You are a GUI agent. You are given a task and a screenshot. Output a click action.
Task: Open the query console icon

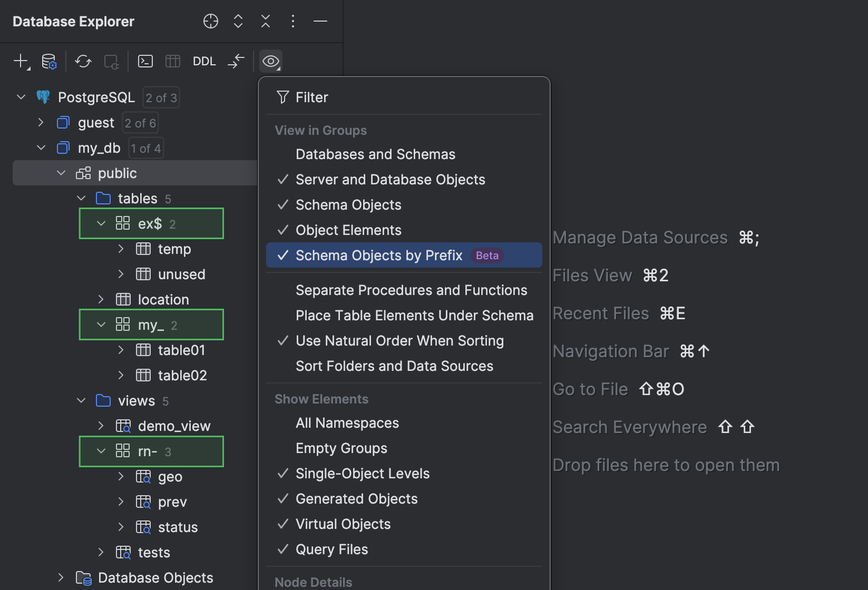145,61
